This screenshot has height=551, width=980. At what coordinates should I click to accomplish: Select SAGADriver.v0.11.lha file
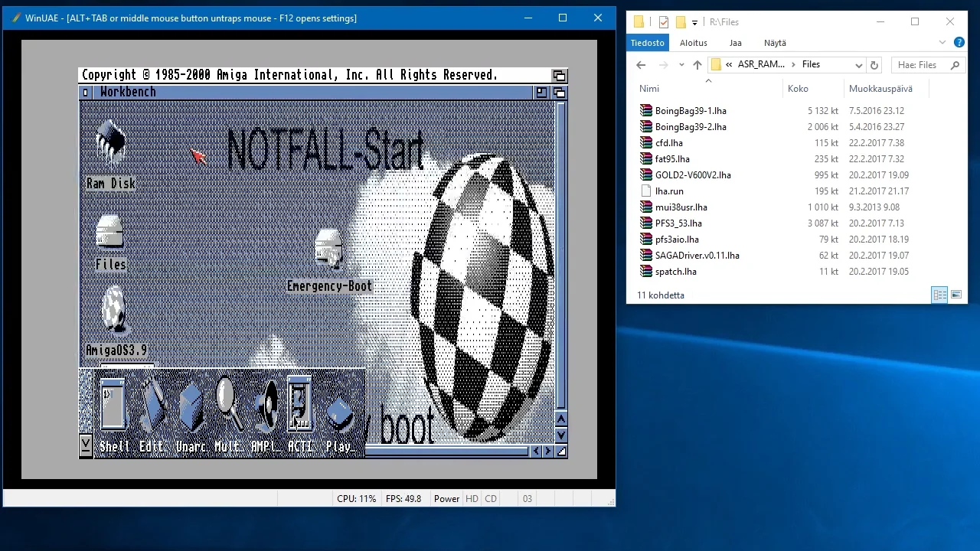point(697,256)
